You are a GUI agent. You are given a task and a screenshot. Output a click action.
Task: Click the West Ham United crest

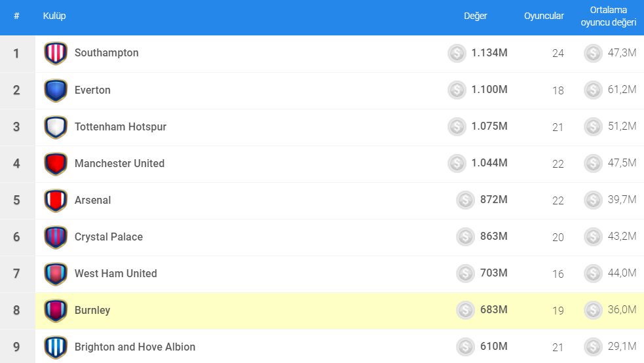coord(56,274)
